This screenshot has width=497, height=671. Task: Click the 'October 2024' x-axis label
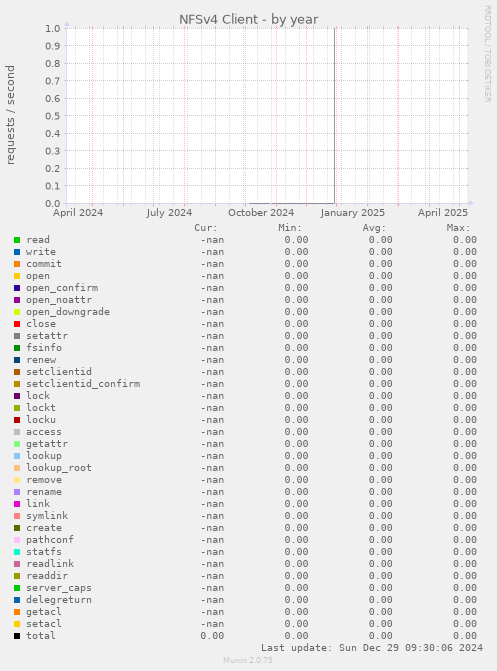[261, 213]
